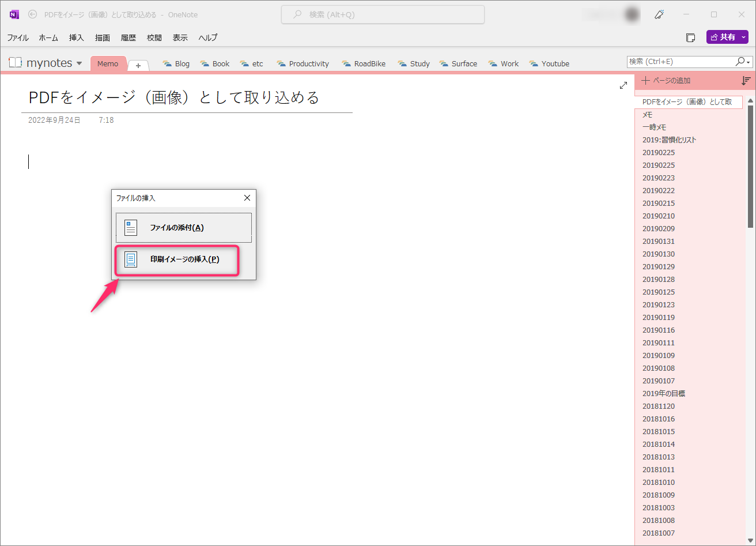Select the RoadBike section tab
The height and width of the screenshot is (546, 756).
[364, 63]
